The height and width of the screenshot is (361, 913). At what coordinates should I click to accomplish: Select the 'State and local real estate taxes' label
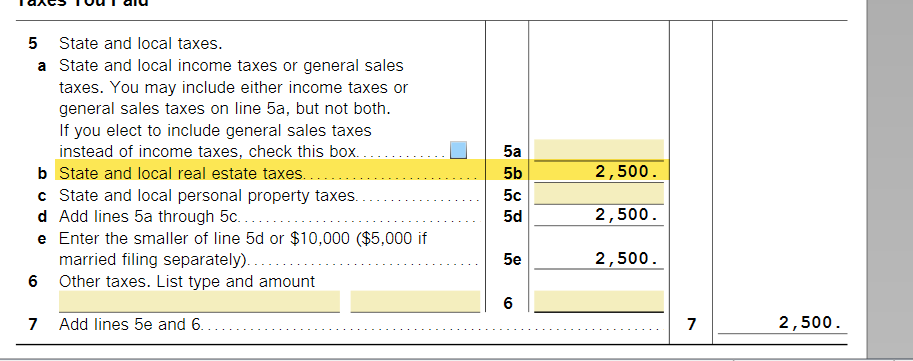click(x=182, y=174)
